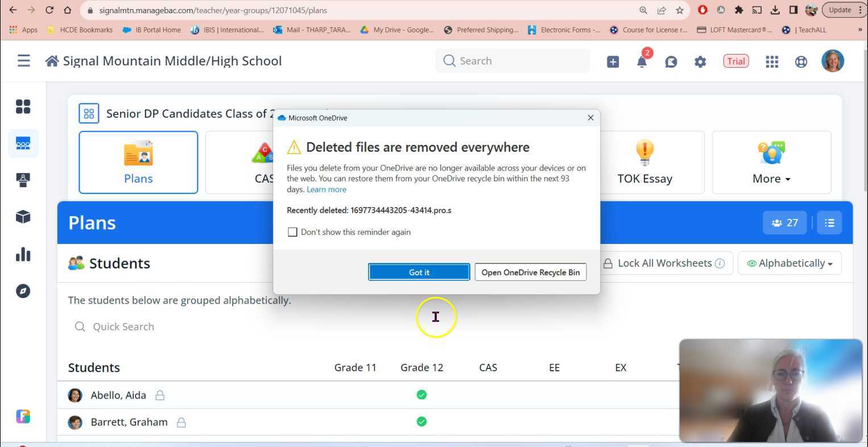
Task: Go back to previous browser page
Action: (x=13, y=10)
